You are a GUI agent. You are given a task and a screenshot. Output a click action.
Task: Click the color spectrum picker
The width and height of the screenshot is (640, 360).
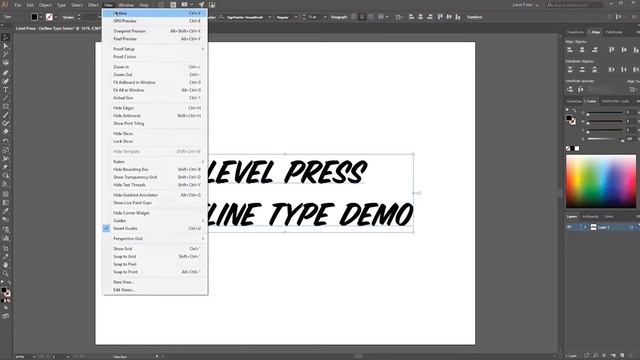pyautogui.click(x=601, y=181)
